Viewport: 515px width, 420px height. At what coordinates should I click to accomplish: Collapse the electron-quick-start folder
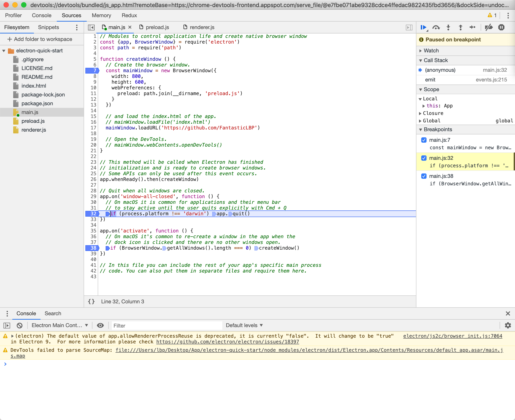pyautogui.click(x=4, y=51)
